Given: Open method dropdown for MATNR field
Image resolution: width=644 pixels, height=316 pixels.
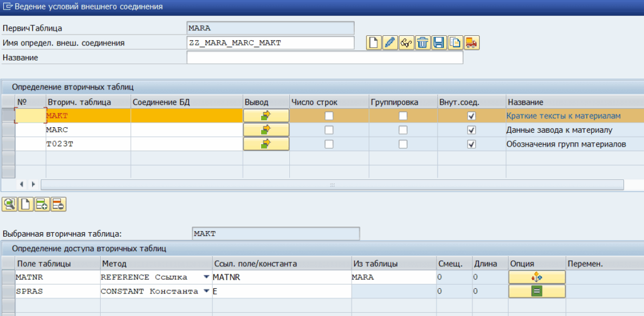Looking at the screenshot, I should pos(206,277).
